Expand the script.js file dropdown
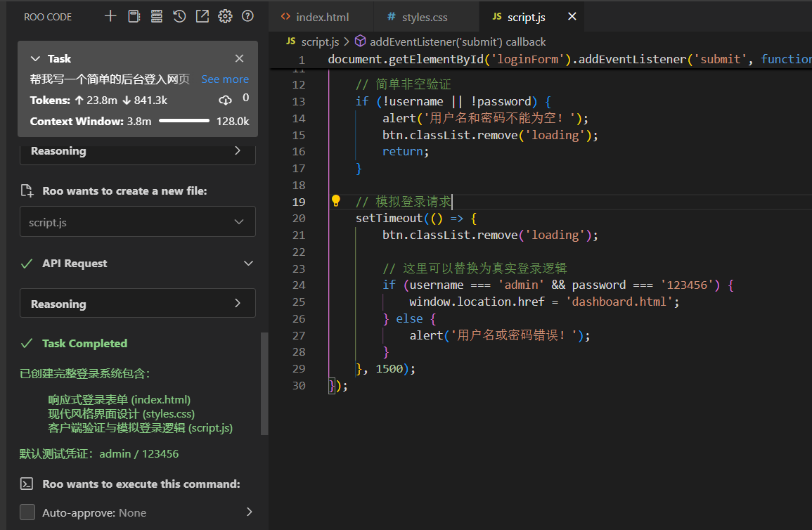812x530 pixels. [238, 222]
